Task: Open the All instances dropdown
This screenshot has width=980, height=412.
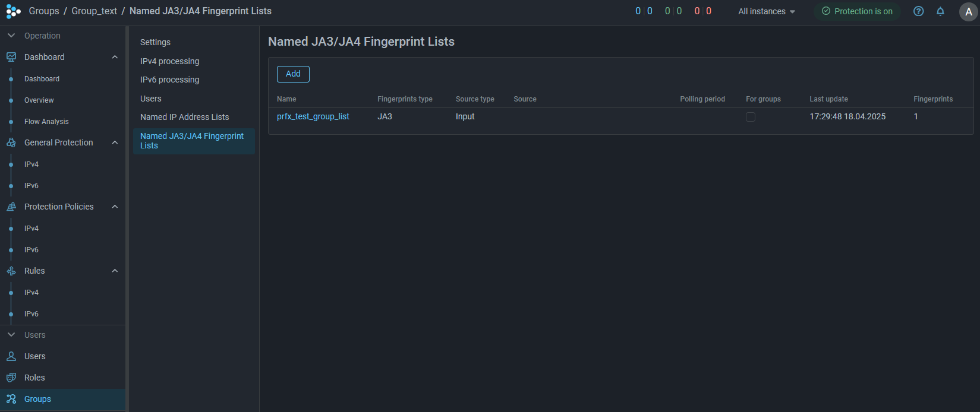Action: (x=766, y=11)
